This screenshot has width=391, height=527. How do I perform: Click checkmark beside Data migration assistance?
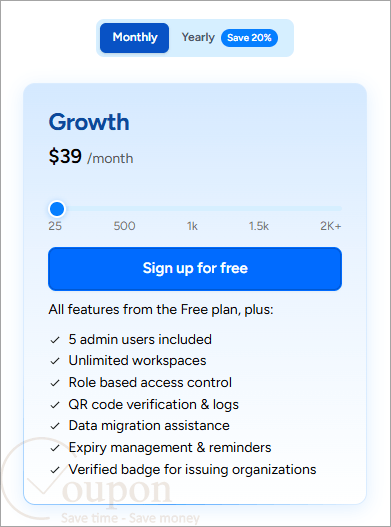55,427
